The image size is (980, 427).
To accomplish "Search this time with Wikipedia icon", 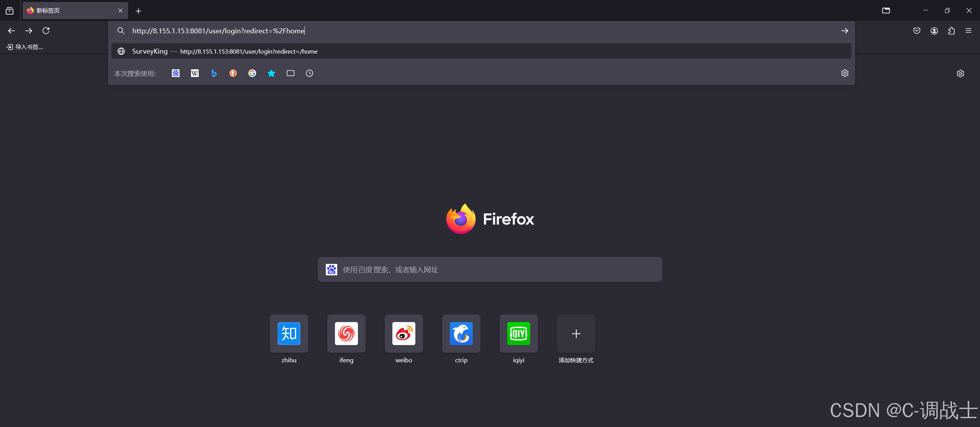I will [195, 73].
